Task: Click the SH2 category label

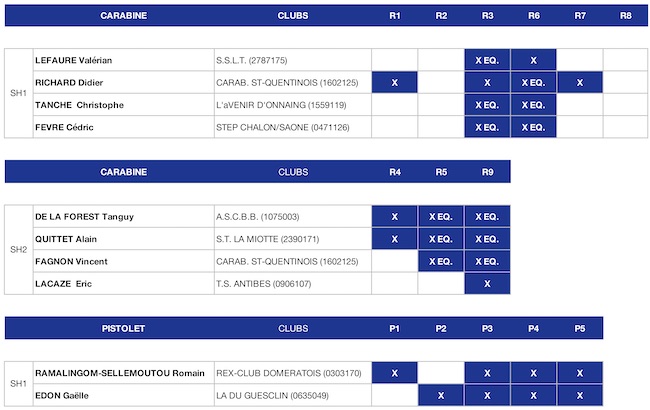Action: coord(19,250)
